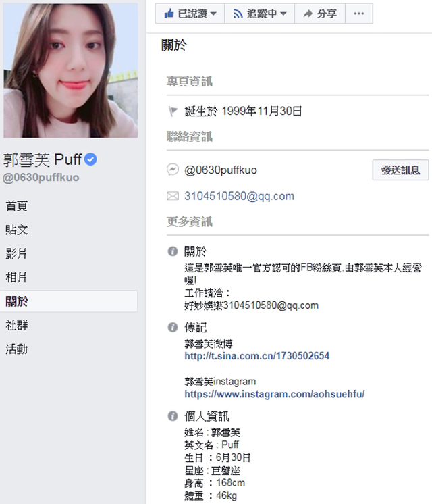This screenshot has width=432, height=504.
Task: Click the info icon beside 傳記
Action: (173, 327)
